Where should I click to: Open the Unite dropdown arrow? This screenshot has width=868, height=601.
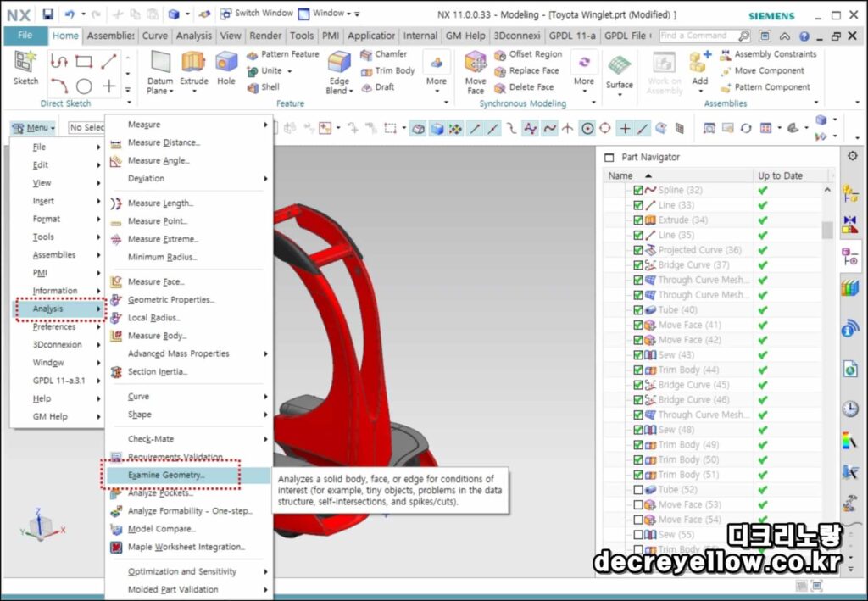coord(290,71)
